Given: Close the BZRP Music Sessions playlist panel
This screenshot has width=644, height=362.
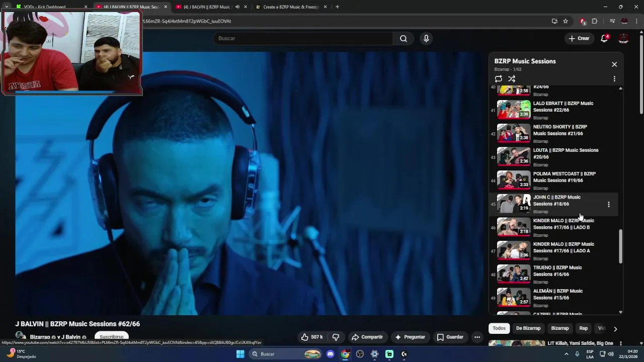Looking at the screenshot, I should click(x=614, y=64).
